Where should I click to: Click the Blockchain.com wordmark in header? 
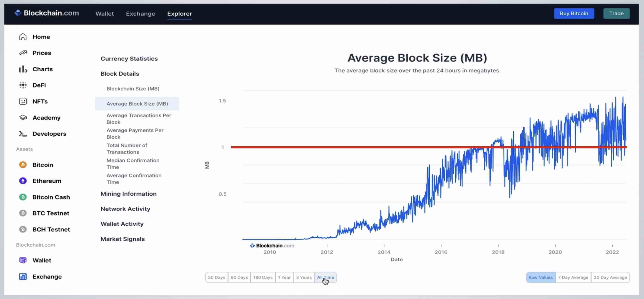pyautogui.click(x=51, y=13)
